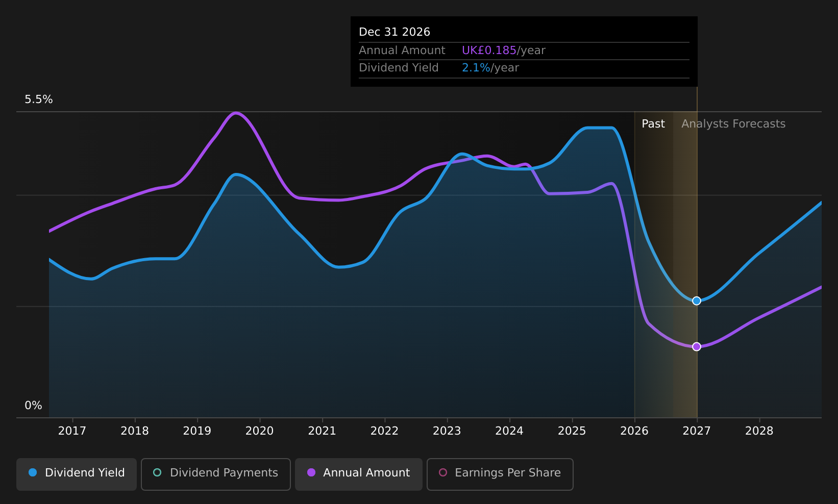Click the 2023 x-axis label
Viewport: 838px width, 504px height.
pos(447,431)
